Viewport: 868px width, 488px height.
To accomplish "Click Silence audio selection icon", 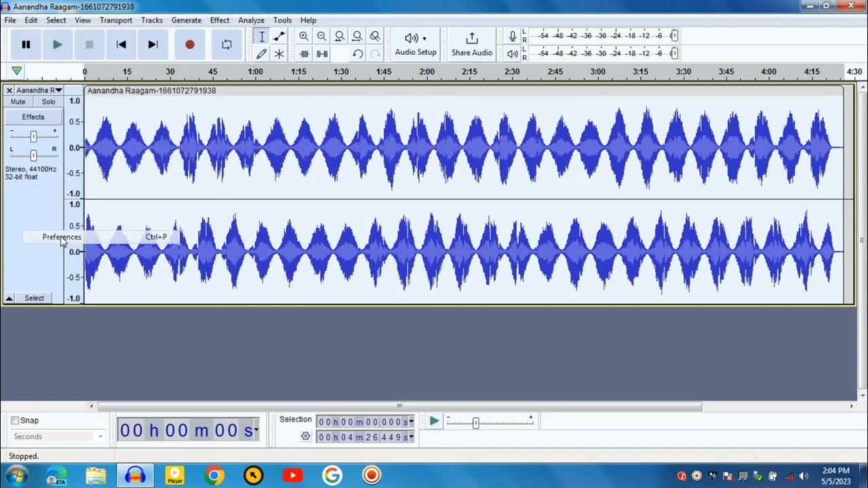I will click(322, 54).
